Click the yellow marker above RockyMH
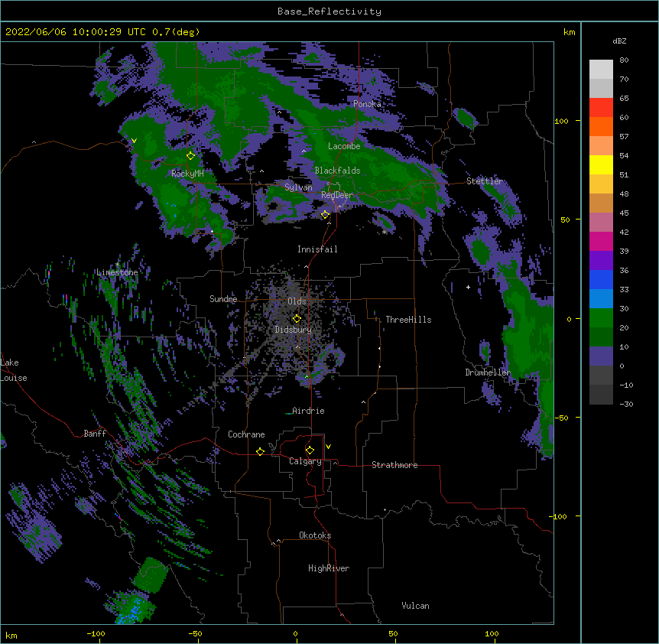Viewport: 659px width, 644px height. (x=190, y=156)
